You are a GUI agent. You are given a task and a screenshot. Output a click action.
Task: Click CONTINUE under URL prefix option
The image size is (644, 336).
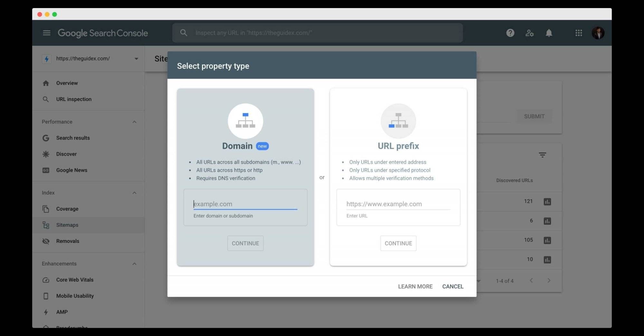398,243
